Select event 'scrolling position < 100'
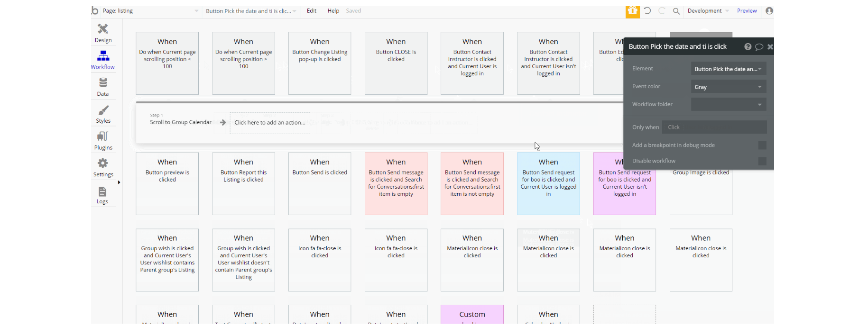This screenshot has height=327, width=868. tap(167, 63)
